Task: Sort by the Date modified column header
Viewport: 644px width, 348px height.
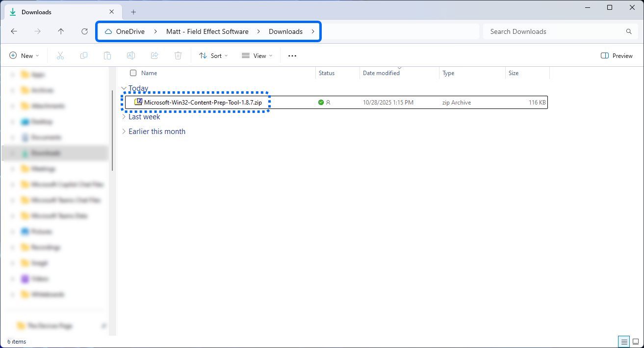Action: [381, 73]
